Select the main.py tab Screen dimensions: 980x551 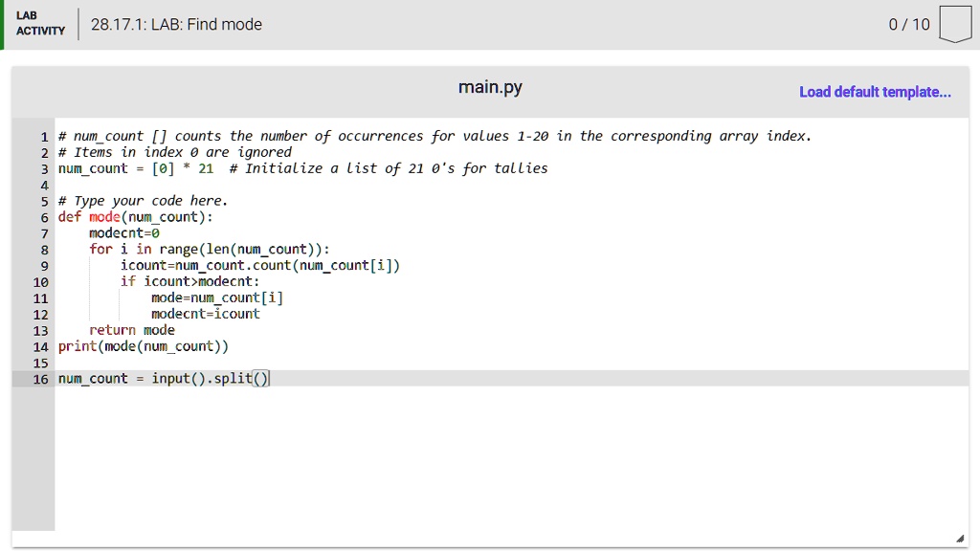[489, 87]
